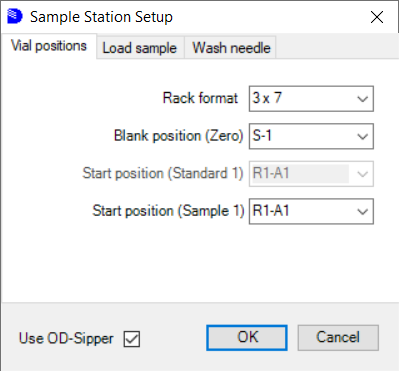
Task: Untick the Use OD-Sipper checkbox
Action: click(x=132, y=339)
